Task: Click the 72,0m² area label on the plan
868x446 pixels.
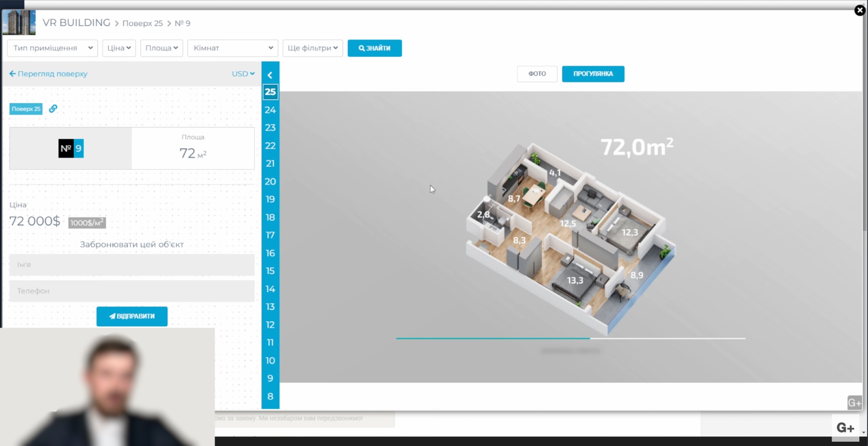Action: click(637, 147)
